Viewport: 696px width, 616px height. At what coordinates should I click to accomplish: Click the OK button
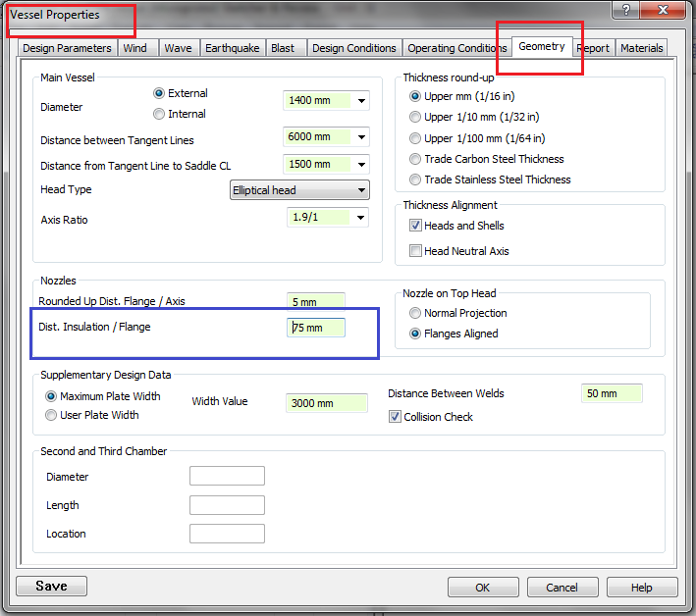point(483,588)
